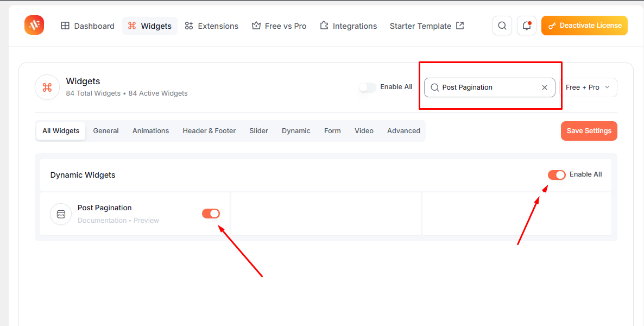The image size is (644, 326).
Task: Click into the Post Pagination search field
Action: 490,87
